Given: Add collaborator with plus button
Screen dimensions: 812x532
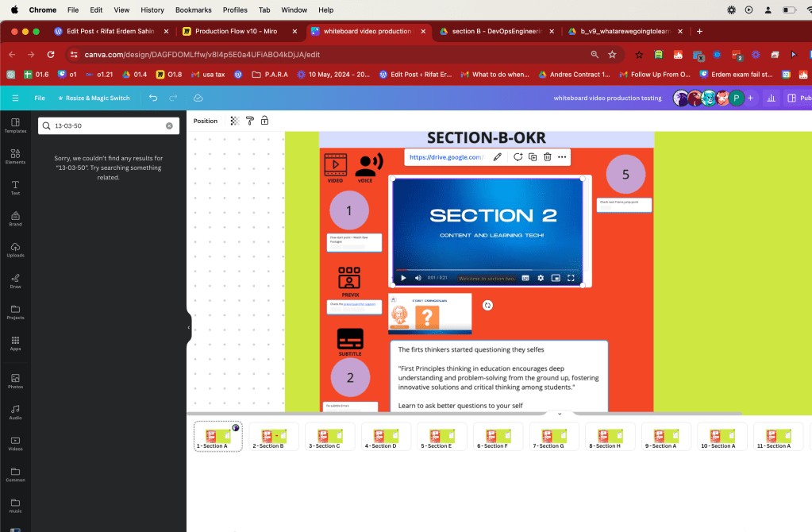Looking at the screenshot, I should coord(750,98).
